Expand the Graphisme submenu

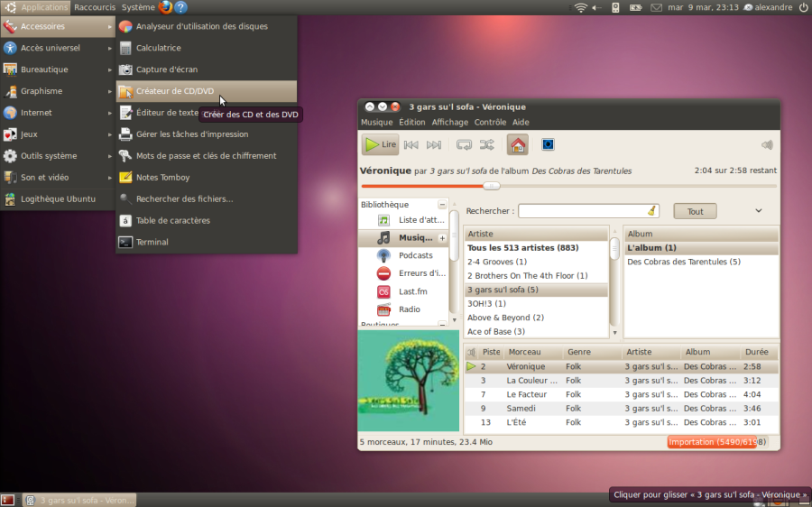coord(58,91)
